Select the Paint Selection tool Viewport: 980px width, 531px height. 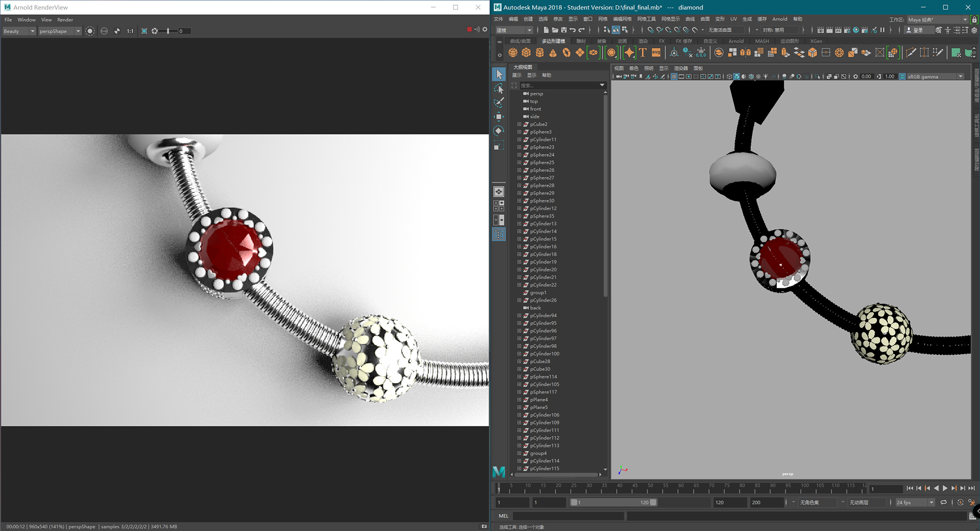(x=499, y=103)
